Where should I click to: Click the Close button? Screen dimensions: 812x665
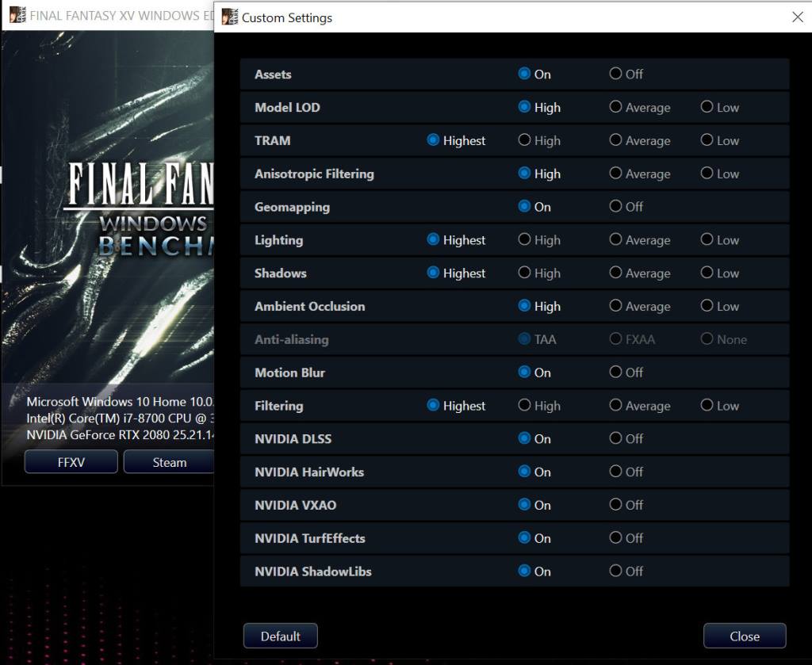(744, 636)
